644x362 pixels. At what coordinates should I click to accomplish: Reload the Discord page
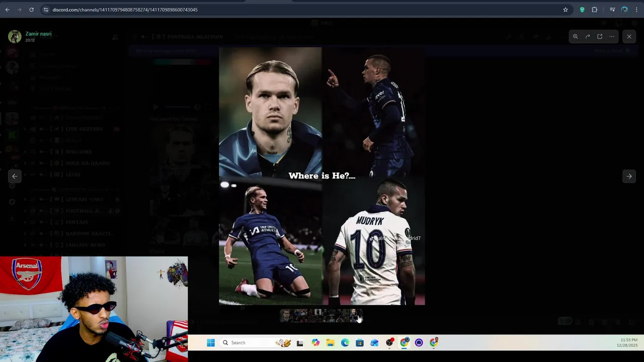click(x=31, y=10)
